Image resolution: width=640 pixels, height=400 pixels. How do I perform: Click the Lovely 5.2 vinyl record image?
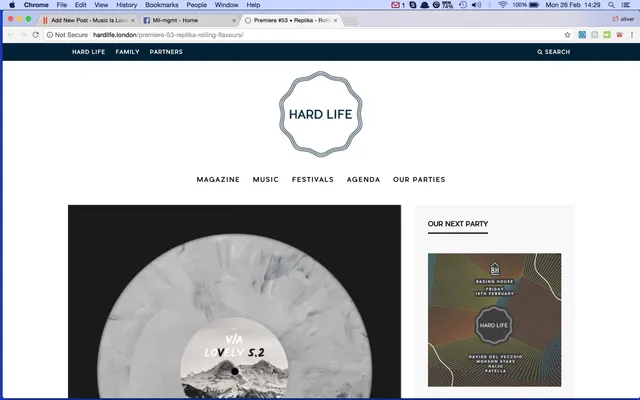(x=234, y=302)
